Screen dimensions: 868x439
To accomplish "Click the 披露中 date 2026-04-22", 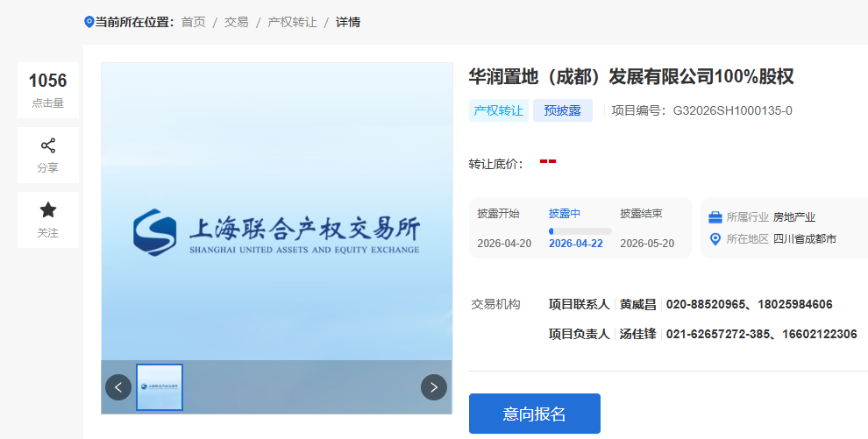I will [575, 244].
